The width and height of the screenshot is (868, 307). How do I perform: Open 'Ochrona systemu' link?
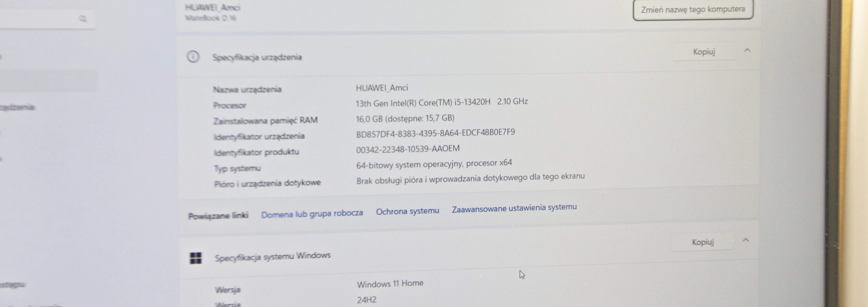pos(407,211)
